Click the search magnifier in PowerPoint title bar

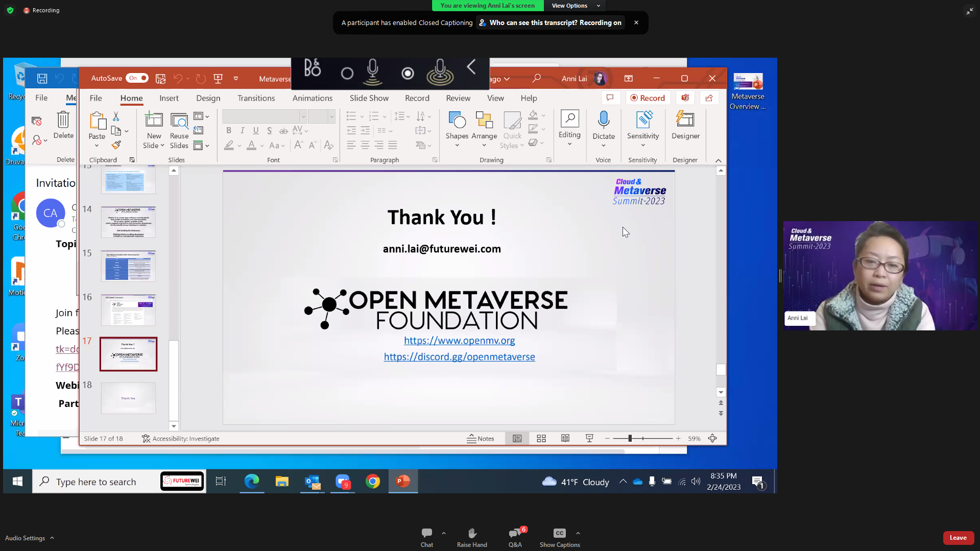(536, 78)
